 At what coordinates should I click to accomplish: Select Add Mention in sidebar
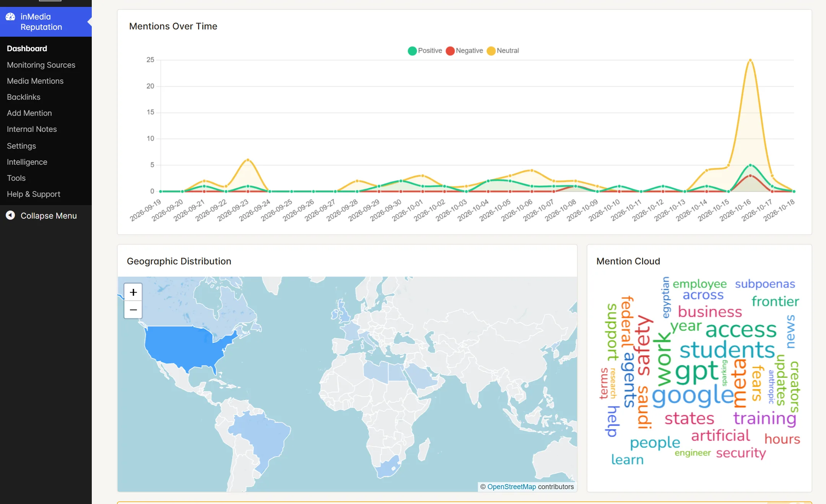29,113
